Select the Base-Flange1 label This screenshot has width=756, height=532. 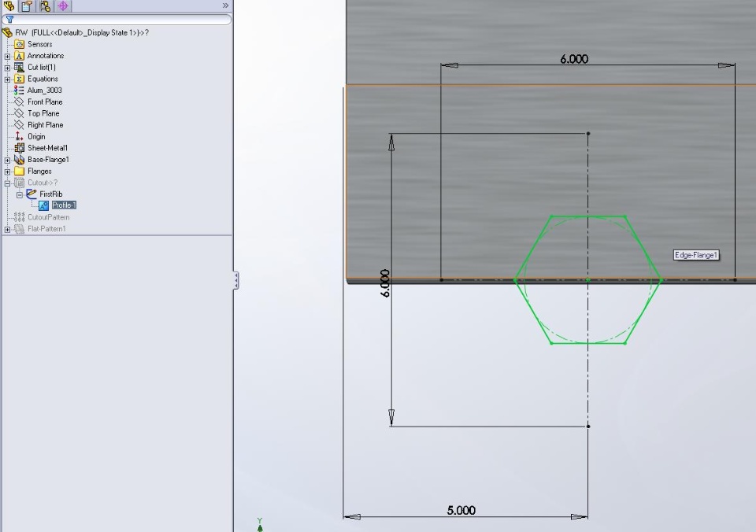[x=48, y=160]
